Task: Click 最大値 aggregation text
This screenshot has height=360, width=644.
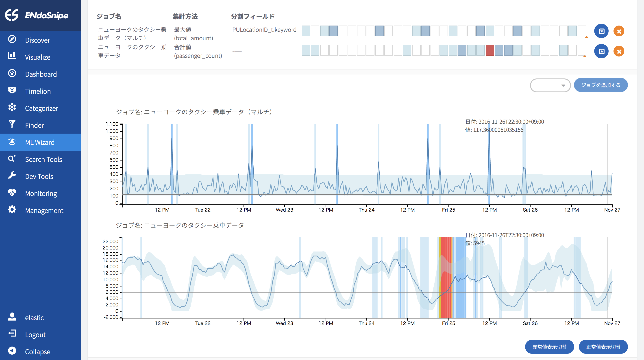Action: [x=183, y=30]
